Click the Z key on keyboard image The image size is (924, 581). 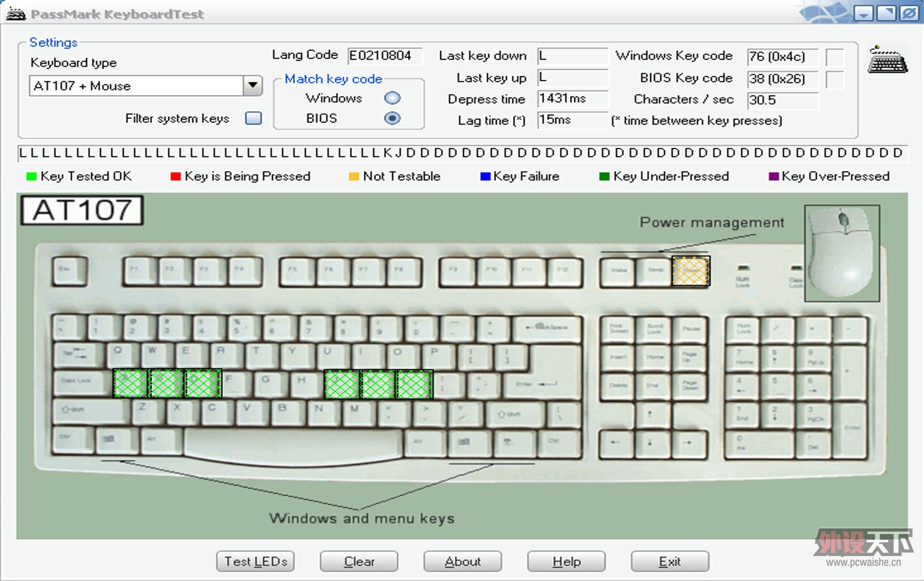[148, 412]
